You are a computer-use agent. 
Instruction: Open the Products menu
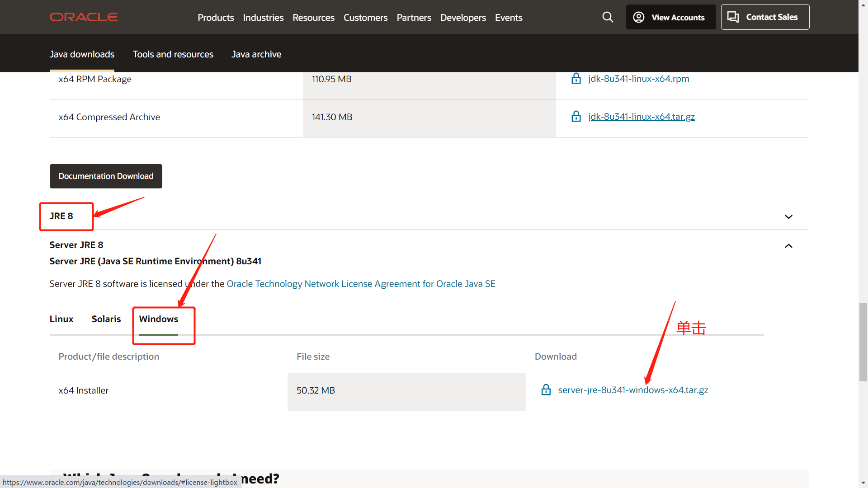point(216,18)
